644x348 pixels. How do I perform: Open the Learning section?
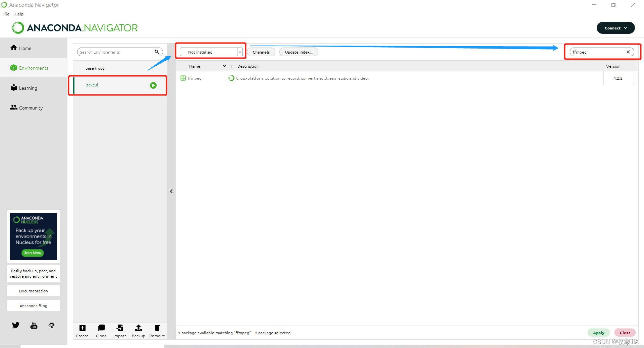tap(34, 88)
